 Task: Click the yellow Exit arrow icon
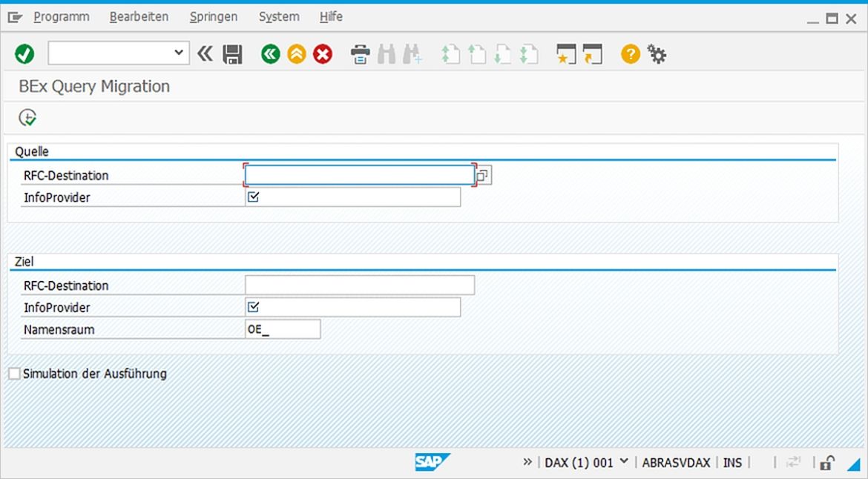pyautogui.click(x=296, y=54)
